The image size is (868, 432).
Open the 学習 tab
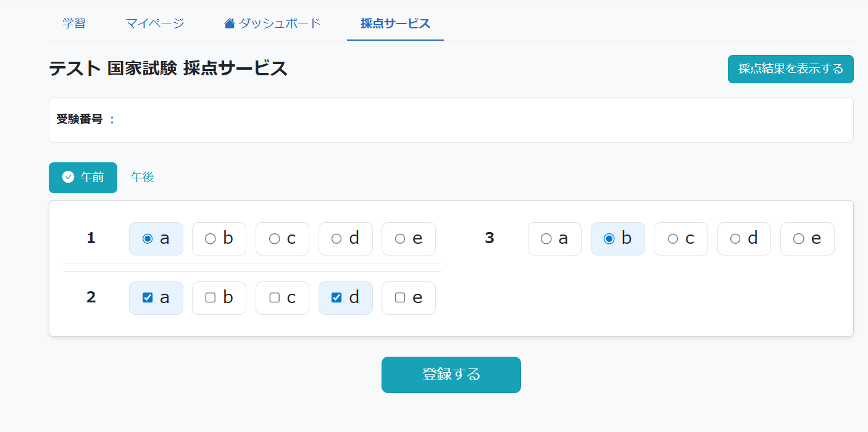coord(74,23)
